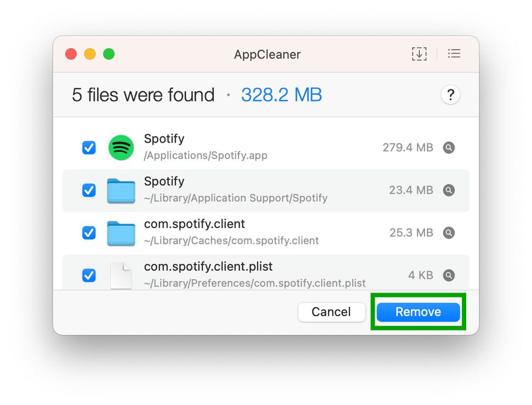Click the 328.2 MB total size text

(281, 95)
